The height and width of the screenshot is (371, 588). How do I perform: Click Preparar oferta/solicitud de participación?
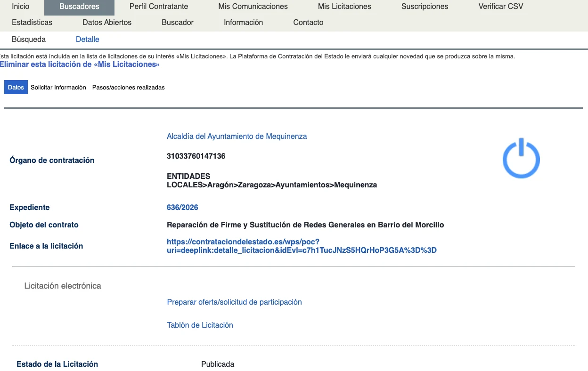click(234, 302)
